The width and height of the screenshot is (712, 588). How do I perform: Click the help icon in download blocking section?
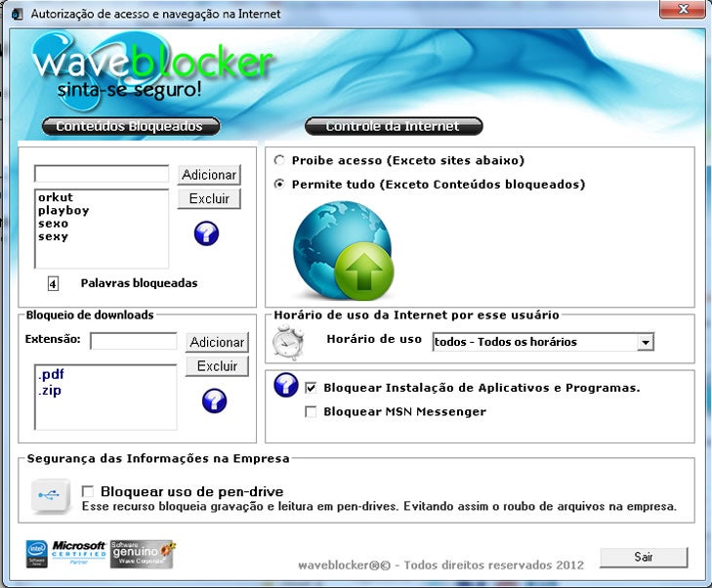coord(214,400)
